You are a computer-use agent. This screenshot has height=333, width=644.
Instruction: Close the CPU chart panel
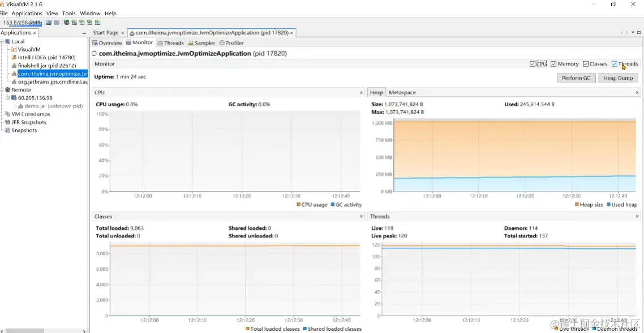tap(362, 93)
